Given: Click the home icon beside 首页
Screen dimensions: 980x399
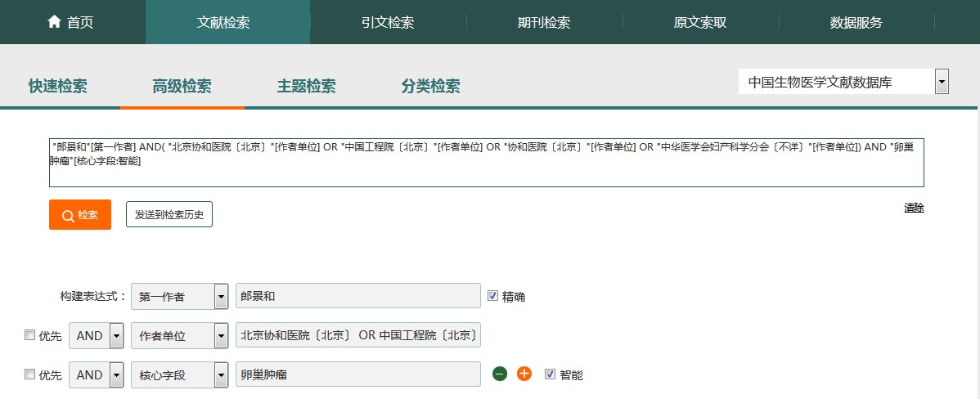Looking at the screenshot, I should [x=55, y=22].
